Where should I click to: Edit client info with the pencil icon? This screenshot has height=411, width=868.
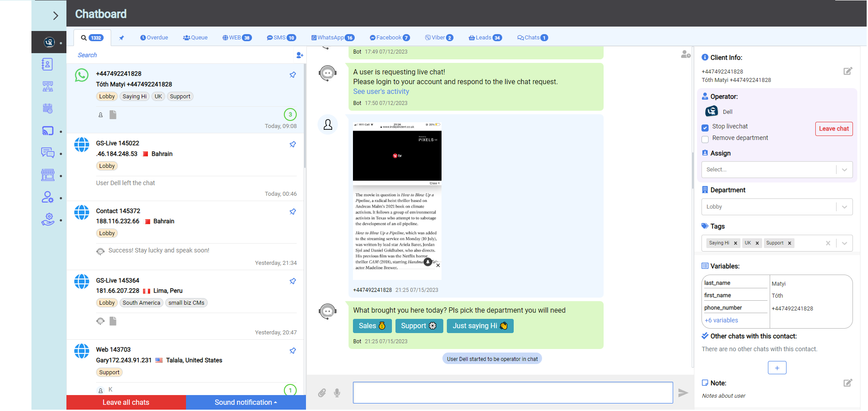click(848, 71)
